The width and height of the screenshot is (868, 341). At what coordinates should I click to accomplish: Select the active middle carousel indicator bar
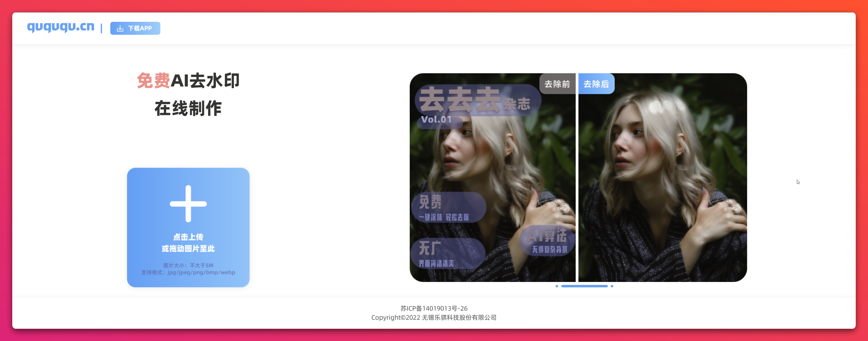tap(584, 286)
